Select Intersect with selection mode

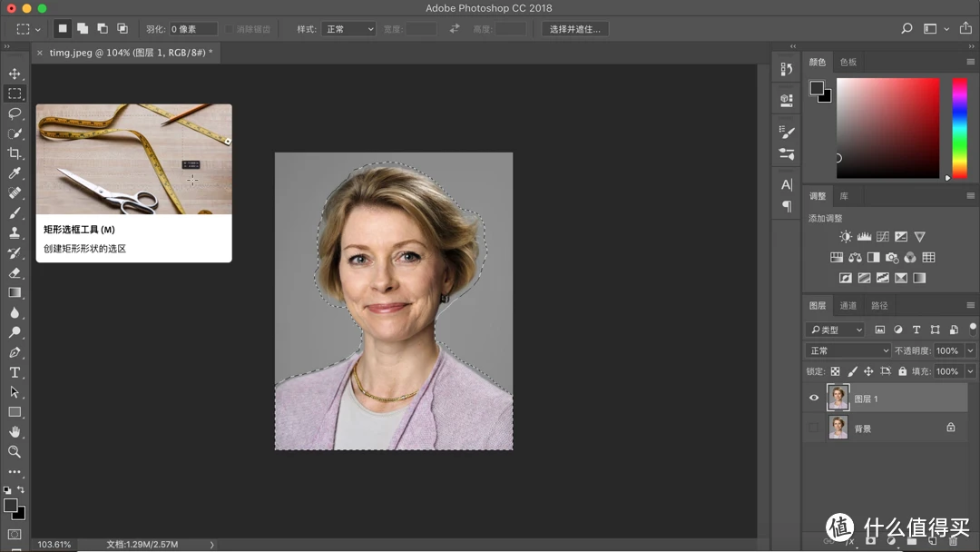(x=122, y=29)
